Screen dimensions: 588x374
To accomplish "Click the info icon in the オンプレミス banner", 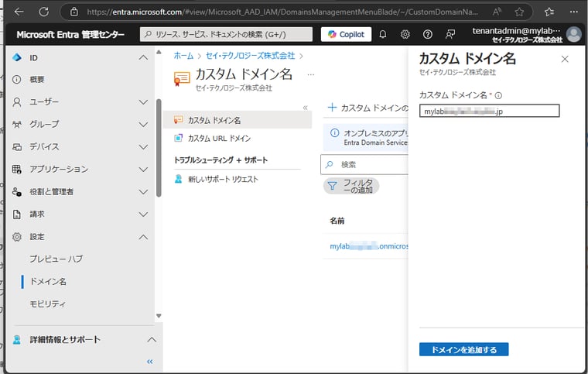I will pyautogui.click(x=334, y=132).
